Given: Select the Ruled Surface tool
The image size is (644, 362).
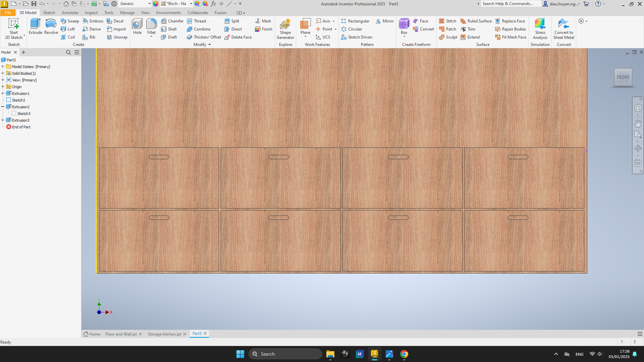Looking at the screenshot, I should 476,21.
